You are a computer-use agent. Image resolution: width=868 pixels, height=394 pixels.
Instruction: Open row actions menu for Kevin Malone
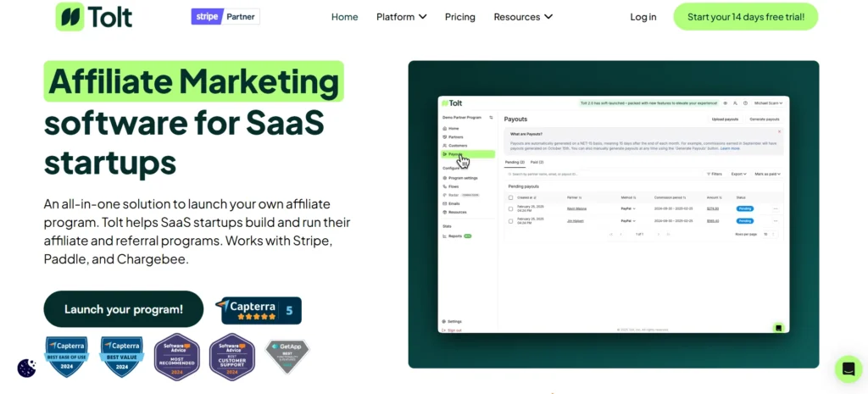coord(775,208)
